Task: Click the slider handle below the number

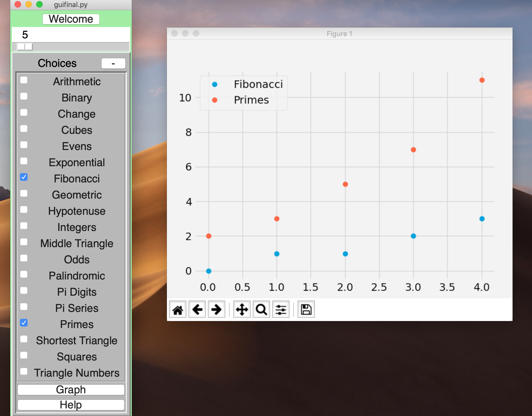Action: click(25, 47)
